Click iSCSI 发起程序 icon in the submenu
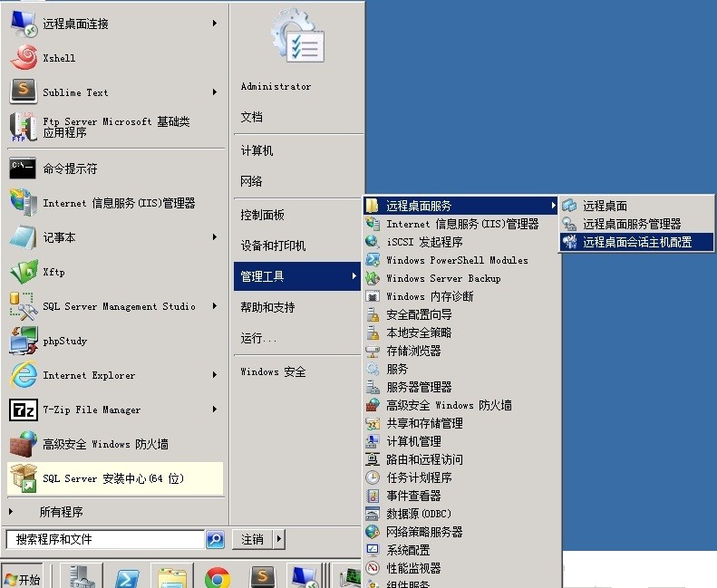717x588 pixels. pos(373,242)
